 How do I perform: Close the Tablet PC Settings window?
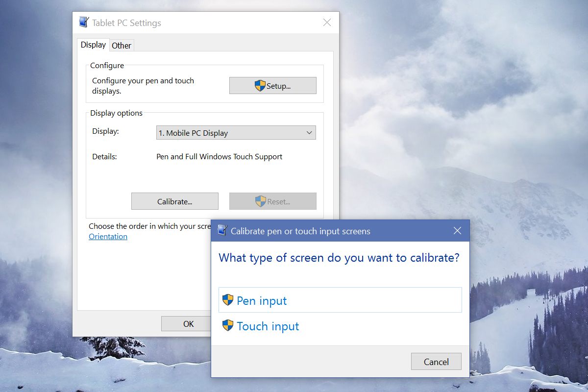327,23
